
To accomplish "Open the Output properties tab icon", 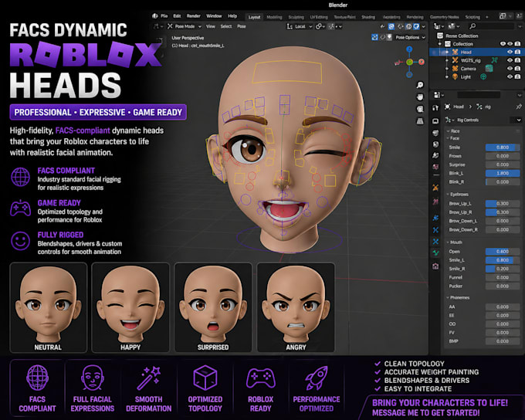I will coord(435,133).
